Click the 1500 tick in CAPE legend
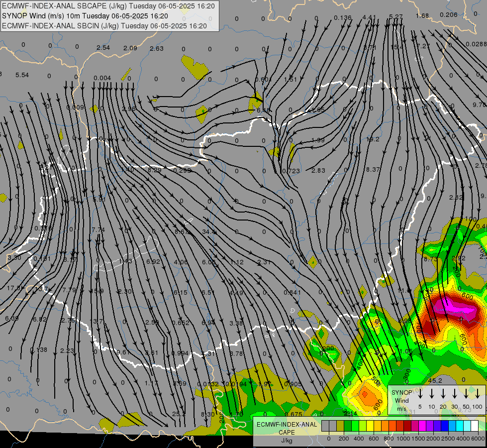The image size is (487, 448). click(419, 439)
